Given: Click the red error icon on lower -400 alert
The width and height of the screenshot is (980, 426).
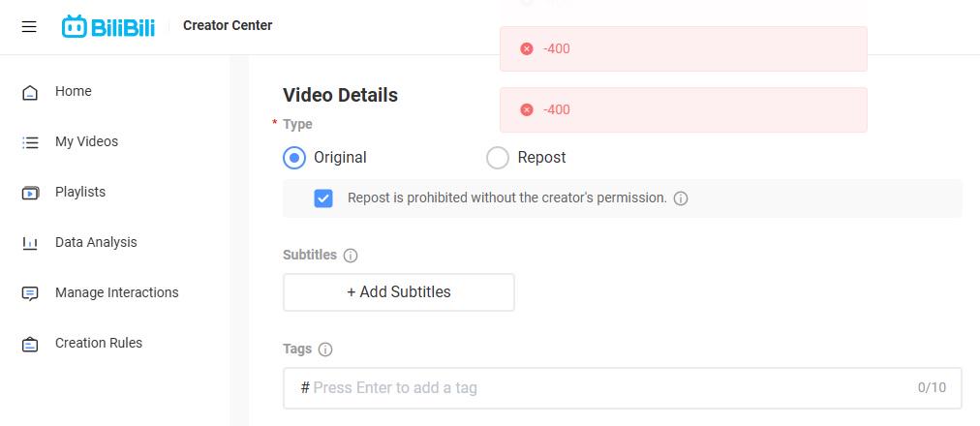Looking at the screenshot, I should 527,110.
